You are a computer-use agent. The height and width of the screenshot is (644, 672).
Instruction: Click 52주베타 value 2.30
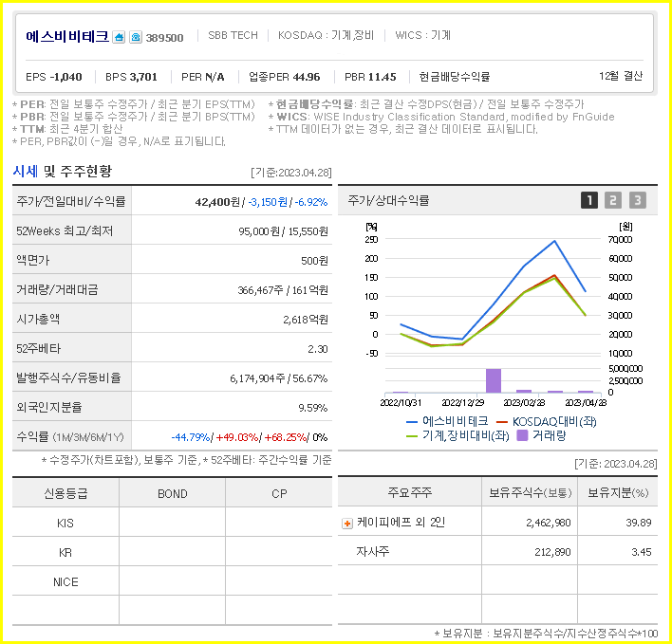click(x=318, y=349)
